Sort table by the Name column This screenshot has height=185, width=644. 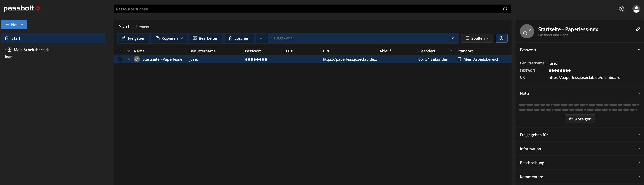click(x=139, y=51)
